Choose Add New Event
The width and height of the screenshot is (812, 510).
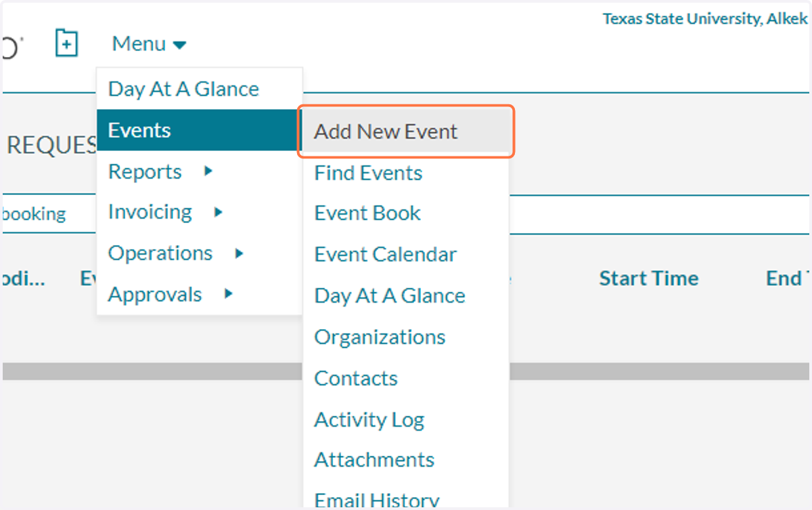pyautogui.click(x=406, y=131)
